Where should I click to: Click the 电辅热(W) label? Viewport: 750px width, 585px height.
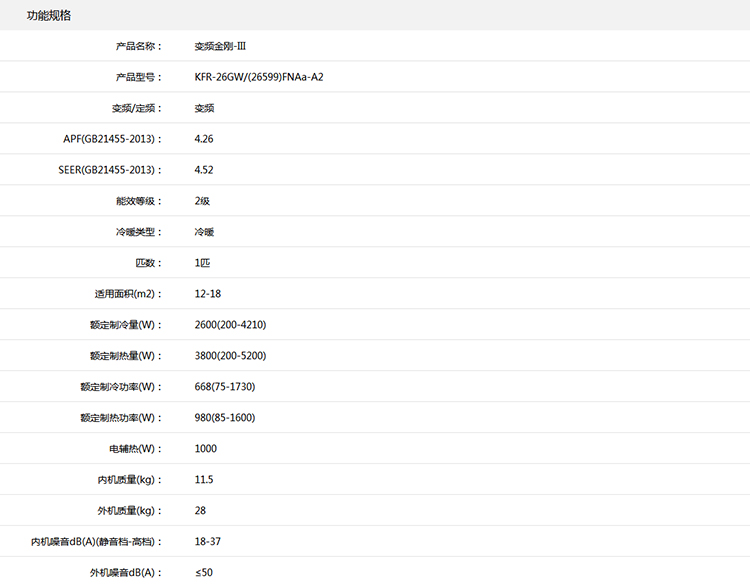(x=136, y=449)
